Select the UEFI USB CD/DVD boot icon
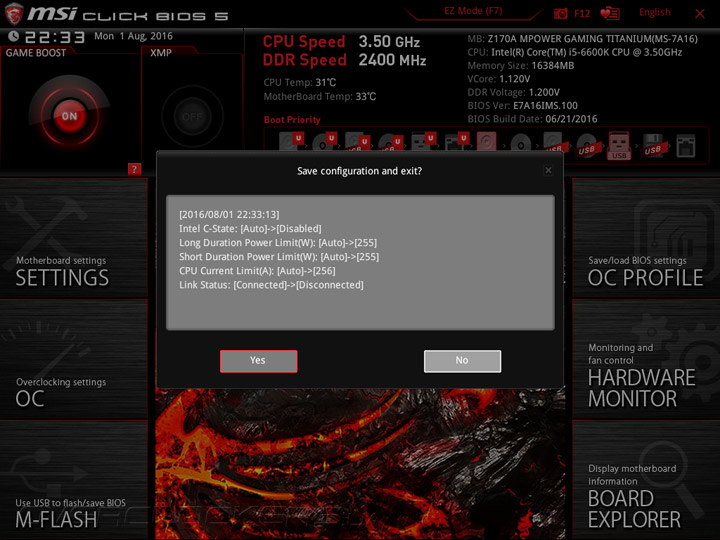 click(390, 142)
